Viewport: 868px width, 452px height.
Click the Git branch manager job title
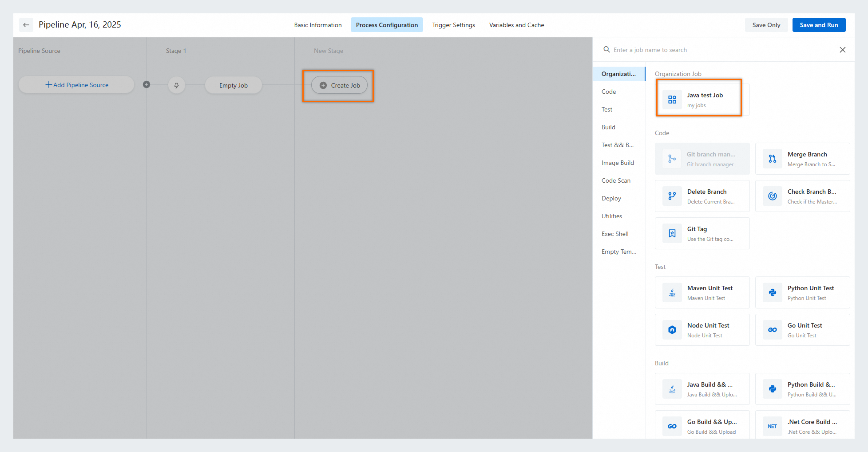(711, 154)
